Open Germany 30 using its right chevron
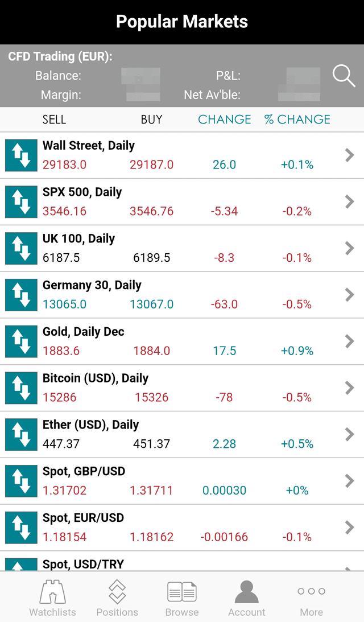The image size is (364, 622). [x=349, y=295]
